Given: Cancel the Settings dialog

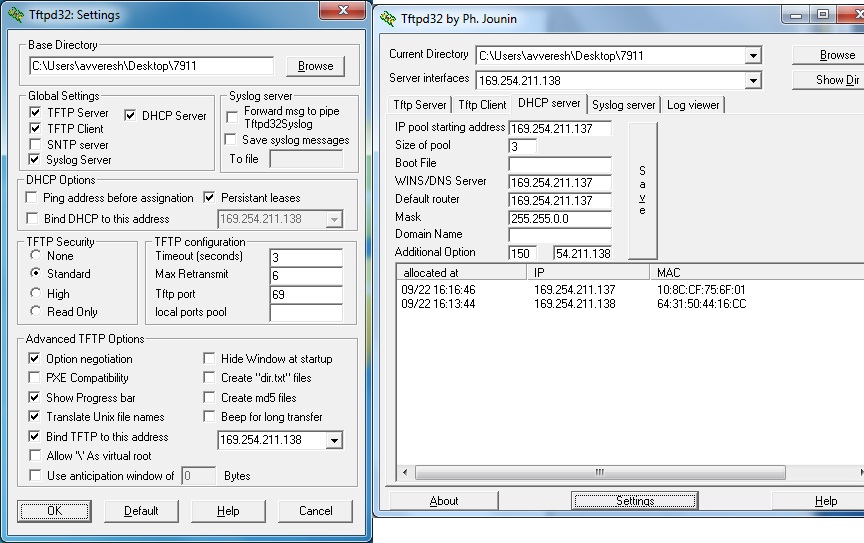Looking at the screenshot, I should 315,511.
